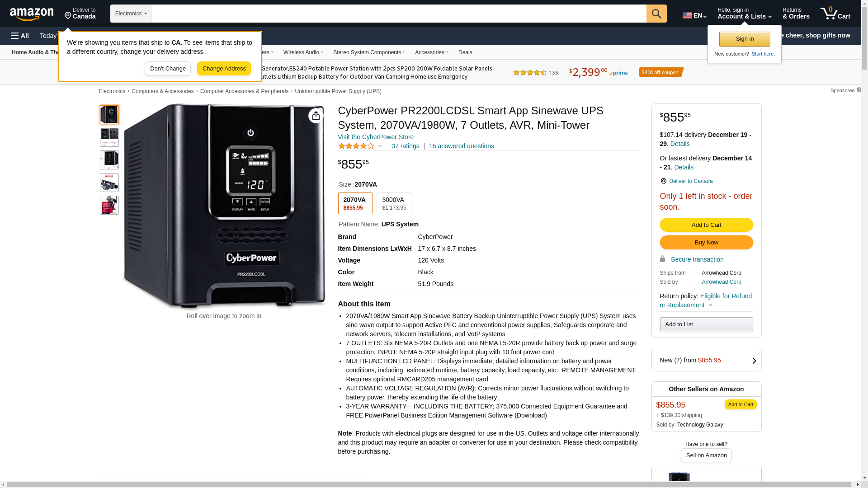Expand the Add to List dropdown
The image size is (868, 488).
[x=706, y=324]
